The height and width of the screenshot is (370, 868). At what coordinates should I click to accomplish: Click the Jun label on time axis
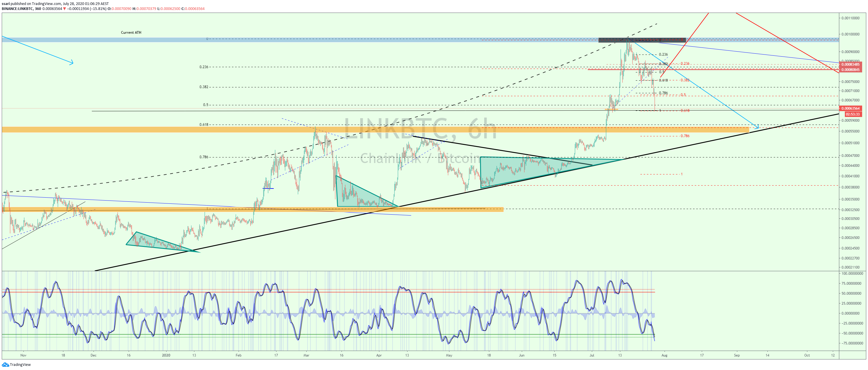pyautogui.click(x=522, y=355)
